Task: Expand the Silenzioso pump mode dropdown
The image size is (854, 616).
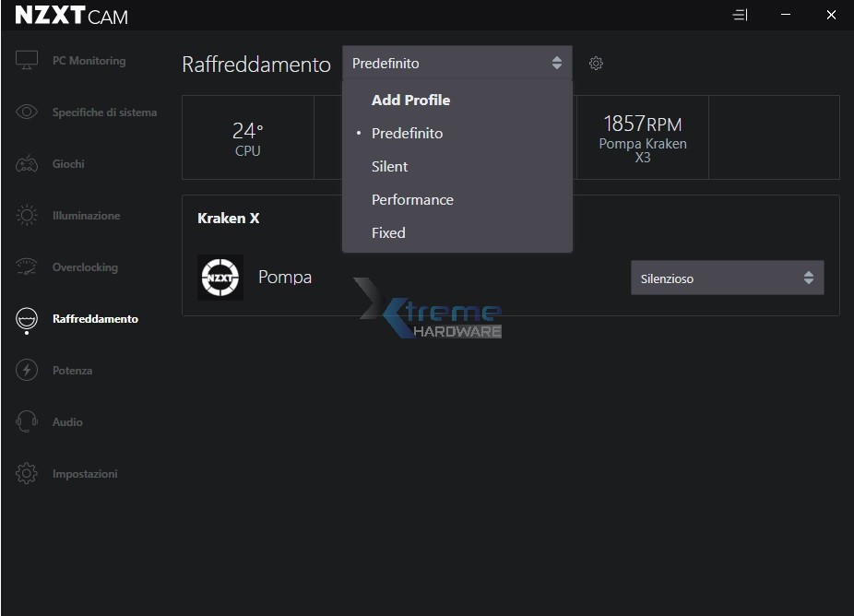Action: 727,278
